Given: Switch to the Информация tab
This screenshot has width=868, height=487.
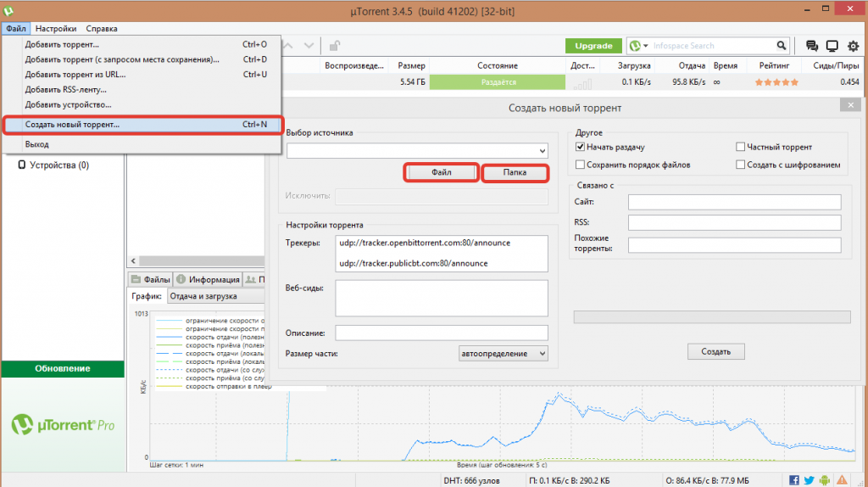Looking at the screenshot, I should click(x=208, y=279).
